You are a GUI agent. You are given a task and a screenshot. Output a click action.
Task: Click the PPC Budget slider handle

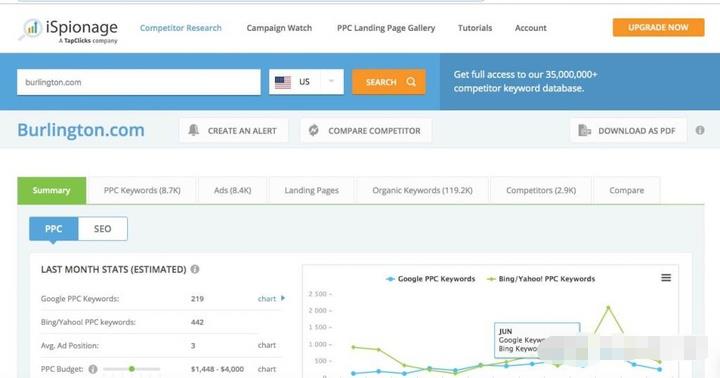[132, 369]
